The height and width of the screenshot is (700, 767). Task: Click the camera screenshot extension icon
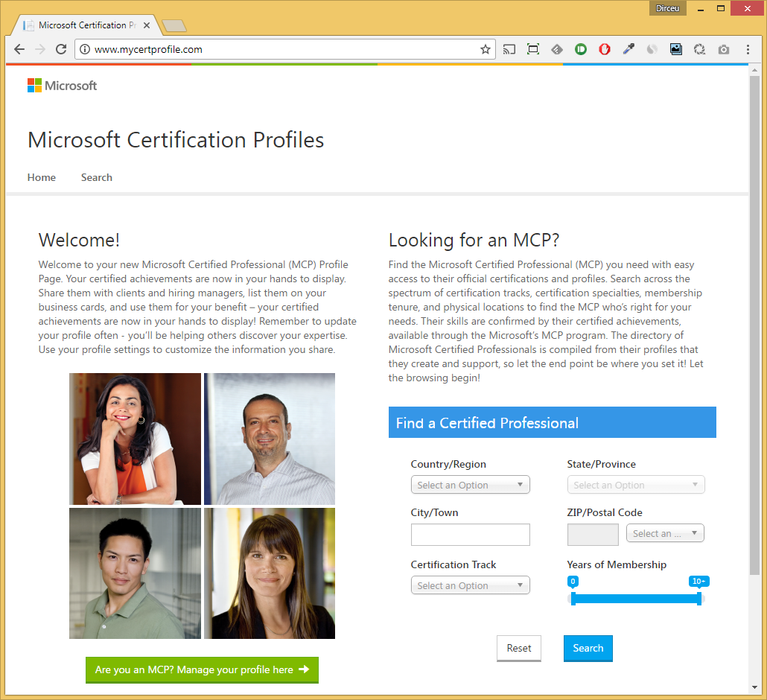click(723, 49)
